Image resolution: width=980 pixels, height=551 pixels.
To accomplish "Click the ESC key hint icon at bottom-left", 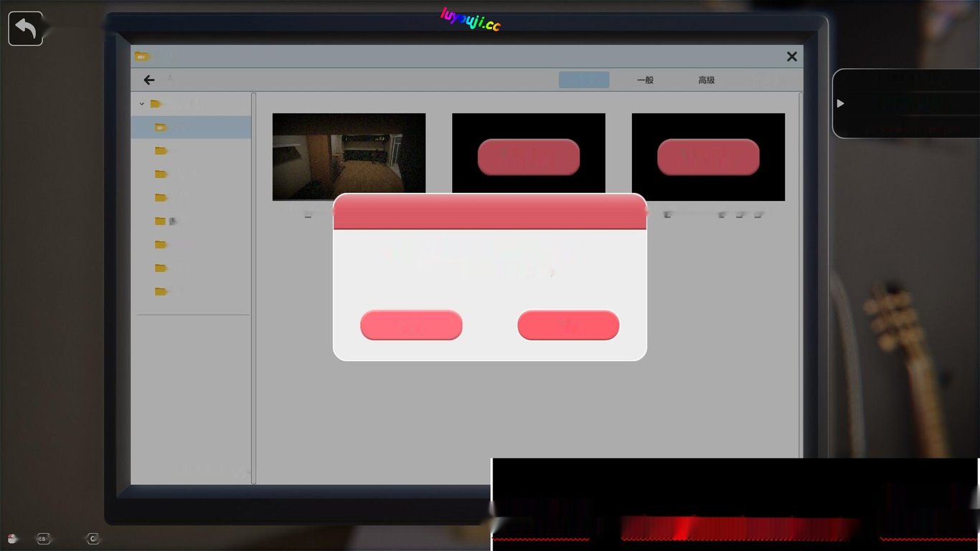I will 43,538.
